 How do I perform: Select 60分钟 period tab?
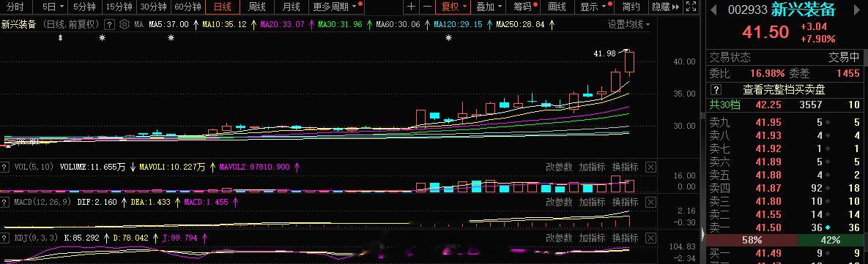(x=188, y=7)
